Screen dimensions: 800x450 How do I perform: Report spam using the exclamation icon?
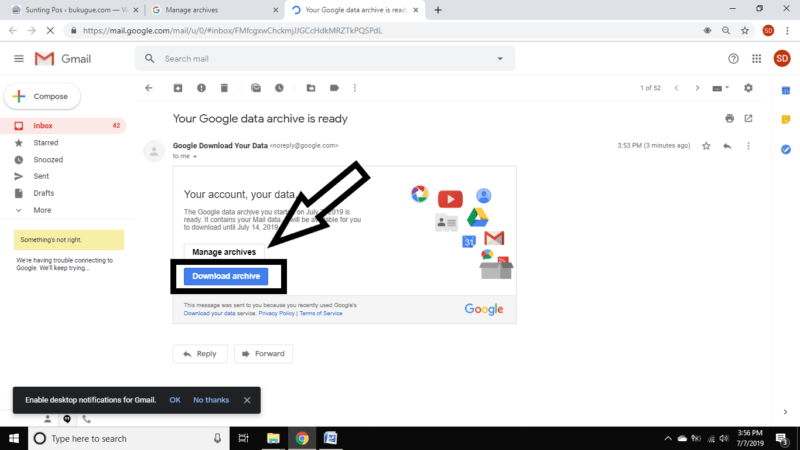point(202,88)
